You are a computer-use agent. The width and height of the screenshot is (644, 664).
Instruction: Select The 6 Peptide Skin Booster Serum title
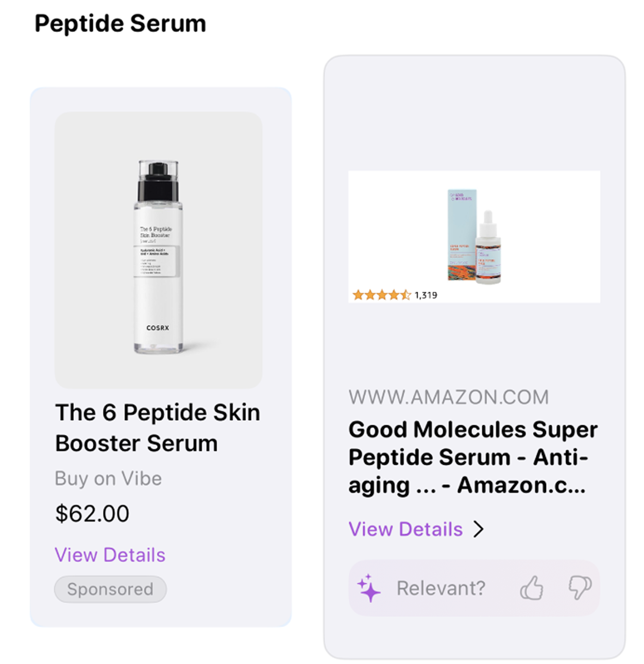tap(158, 428)
